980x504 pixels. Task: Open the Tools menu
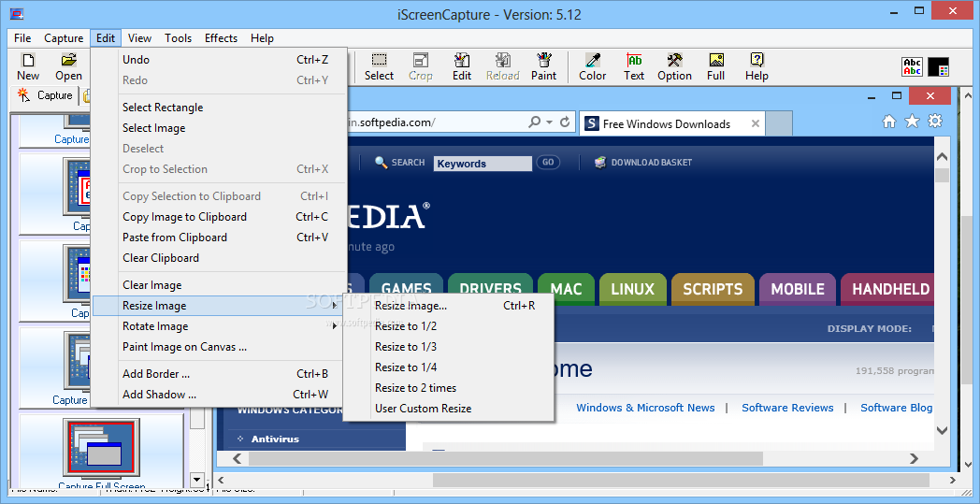pyautogui.click(x=178, y=38)
